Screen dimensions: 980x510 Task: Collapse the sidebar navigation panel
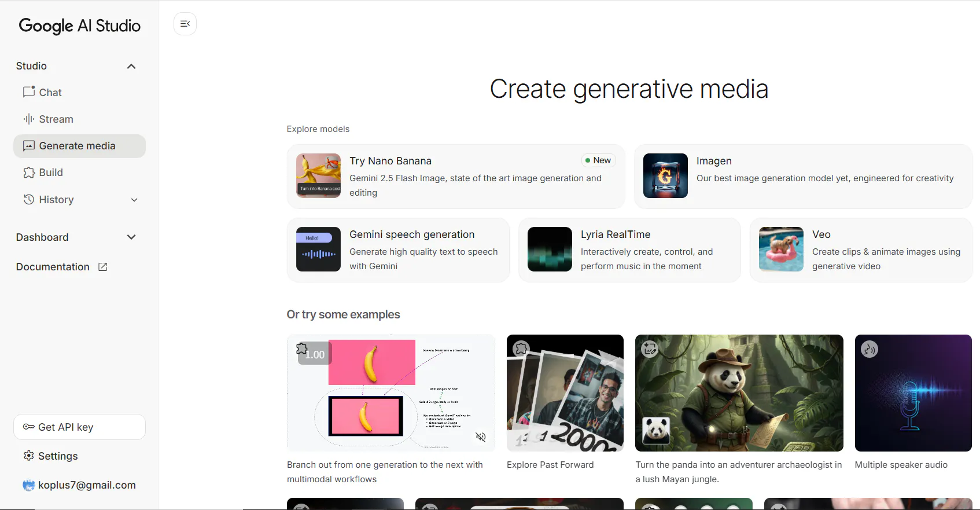pos(185,24)
